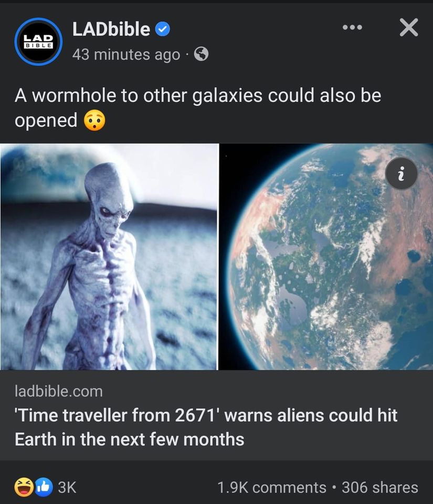The height and width of the screenshot is (504, 433).
Task: Open link info via the i icon
Action: click(x=401, y=174)
